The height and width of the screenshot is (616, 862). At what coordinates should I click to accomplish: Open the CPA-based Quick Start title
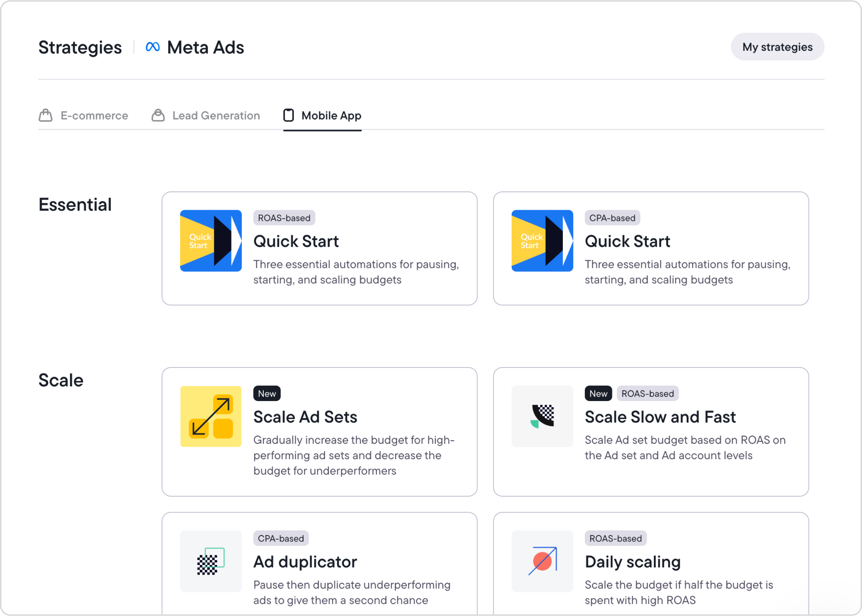click(628, 241)
